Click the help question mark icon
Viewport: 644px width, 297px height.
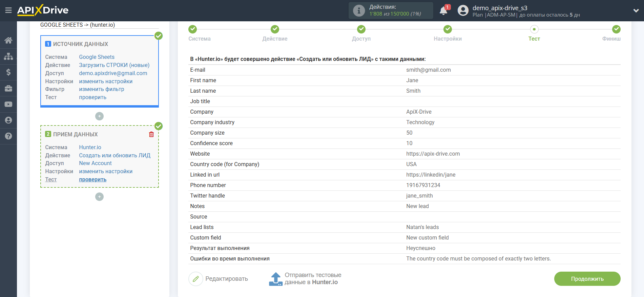pos(8,136)
